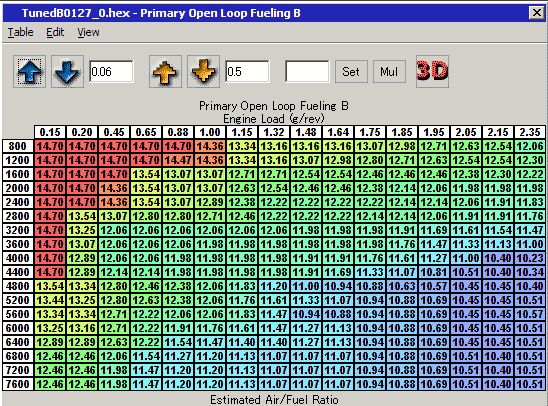Open the red 3D graph view
Viewport: 548px width, 406px height.
pyautogui.click(x=432, y=71)
